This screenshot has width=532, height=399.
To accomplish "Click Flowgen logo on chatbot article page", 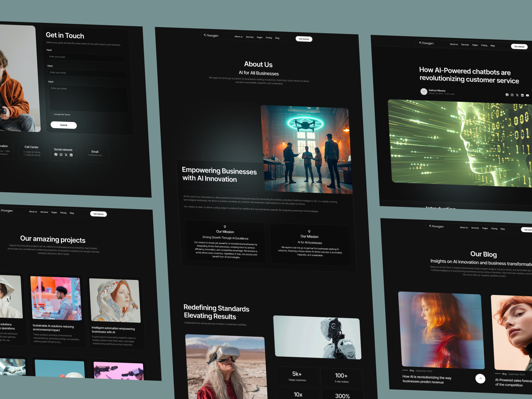I will pos(426,43).
